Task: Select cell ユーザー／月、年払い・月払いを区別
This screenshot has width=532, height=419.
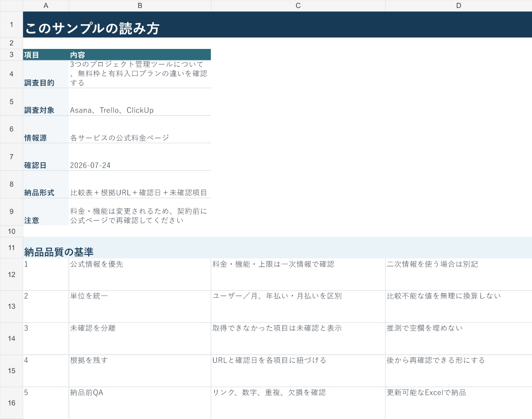Action: 298,306
